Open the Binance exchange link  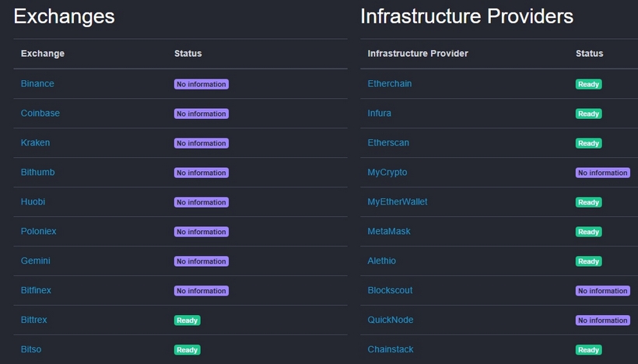(x=37, y=84)
